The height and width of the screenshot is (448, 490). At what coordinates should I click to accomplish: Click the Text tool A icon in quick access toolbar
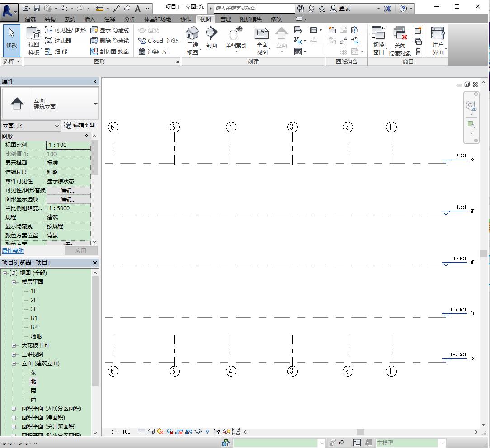137,9
